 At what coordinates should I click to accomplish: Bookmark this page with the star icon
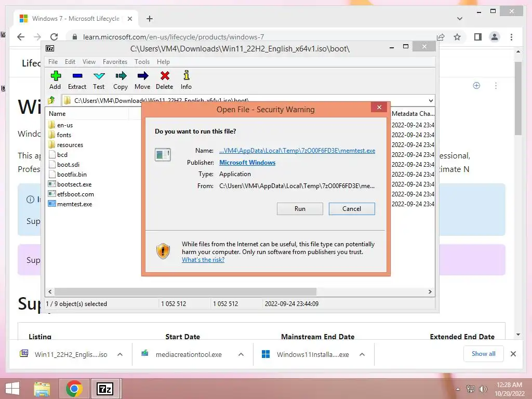(457, 37)
